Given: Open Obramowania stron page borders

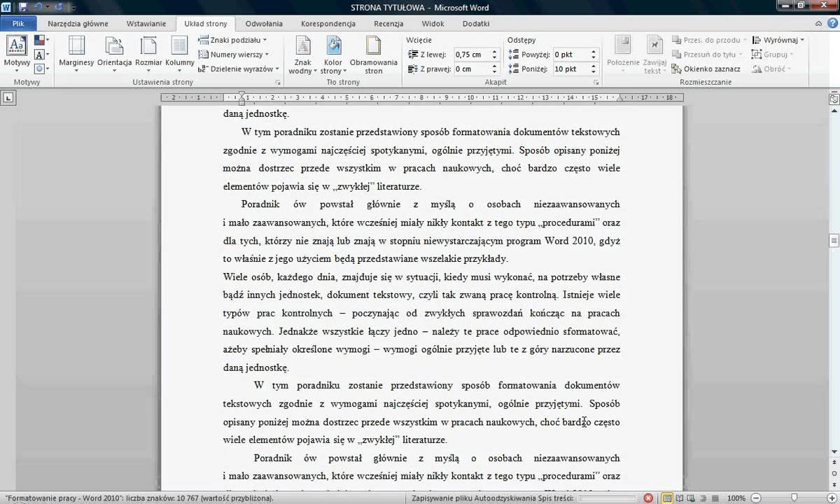Looking at the screenshot, I should 374,55.
